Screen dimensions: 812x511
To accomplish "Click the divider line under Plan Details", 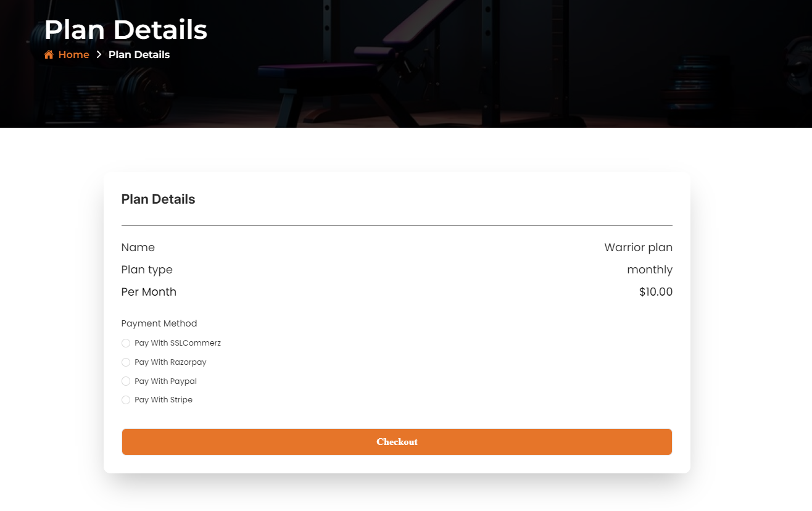I will point(397,225).
